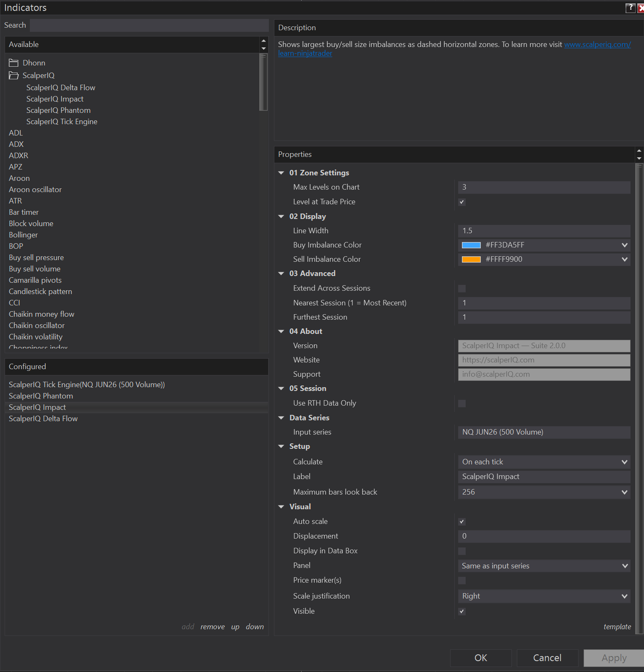The height and width of the screenshot is (672, 644).
Task: Select the ADX indicator
Action: [16, 144]
